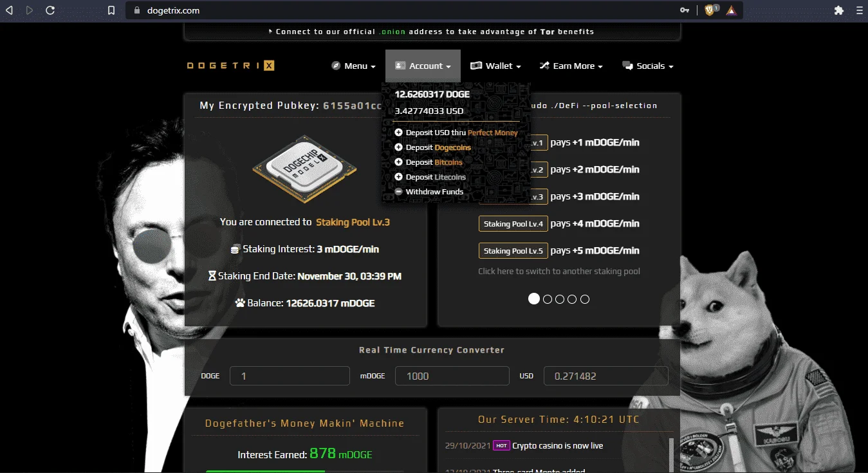This screenshot has width=868, height=473.
Task: Click the DOGE converter input field
Action: click(x=290, y=376)
